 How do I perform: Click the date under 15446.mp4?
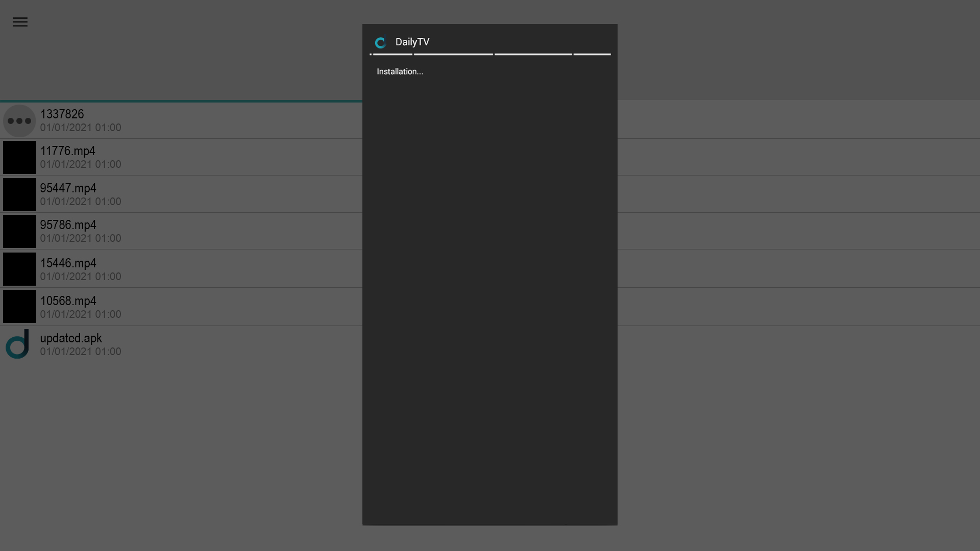tap(81, 277)
